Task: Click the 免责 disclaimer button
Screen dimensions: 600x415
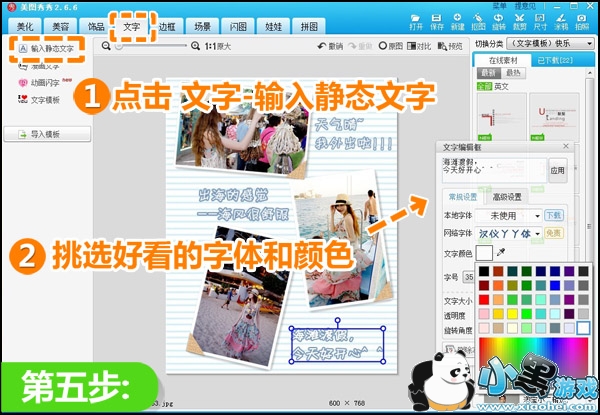Action: 554,233
